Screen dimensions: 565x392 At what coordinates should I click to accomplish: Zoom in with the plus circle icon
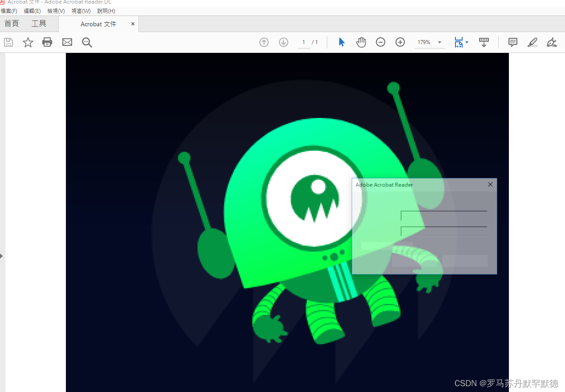point(400,42)
